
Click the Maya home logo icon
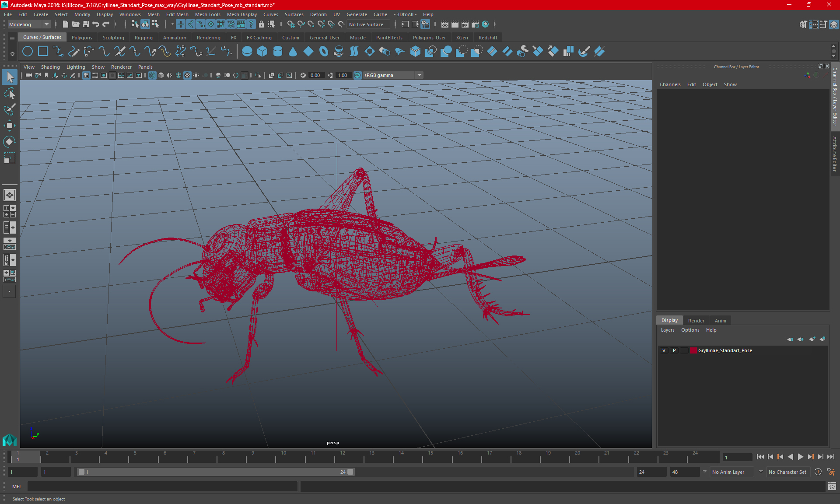tap(10, 440)
